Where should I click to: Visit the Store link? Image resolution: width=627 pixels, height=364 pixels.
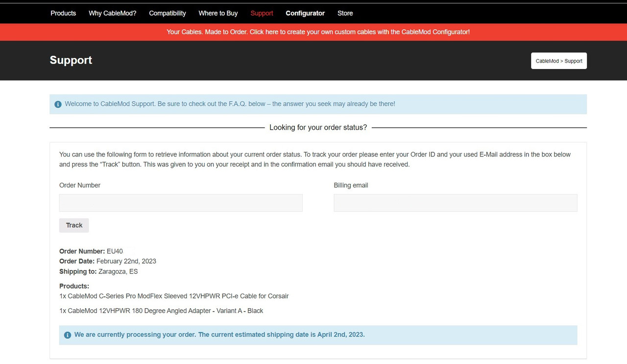(x=345, y=13)
